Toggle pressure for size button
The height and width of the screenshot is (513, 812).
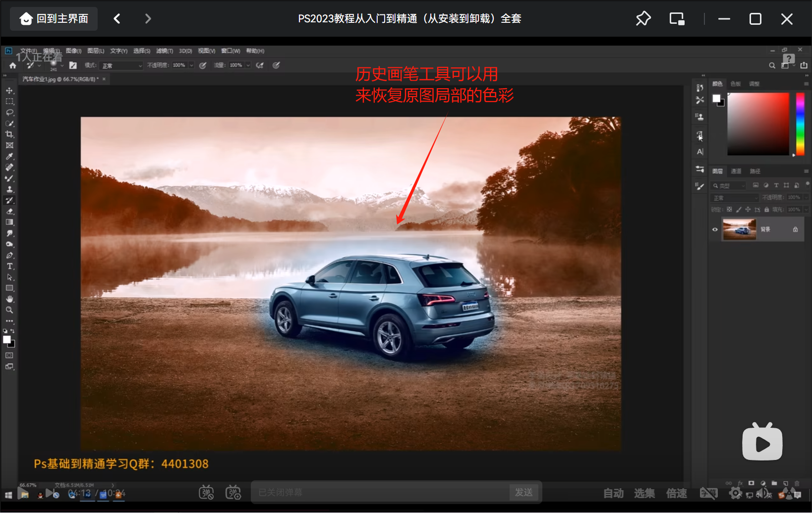click(x=276, y=65)
